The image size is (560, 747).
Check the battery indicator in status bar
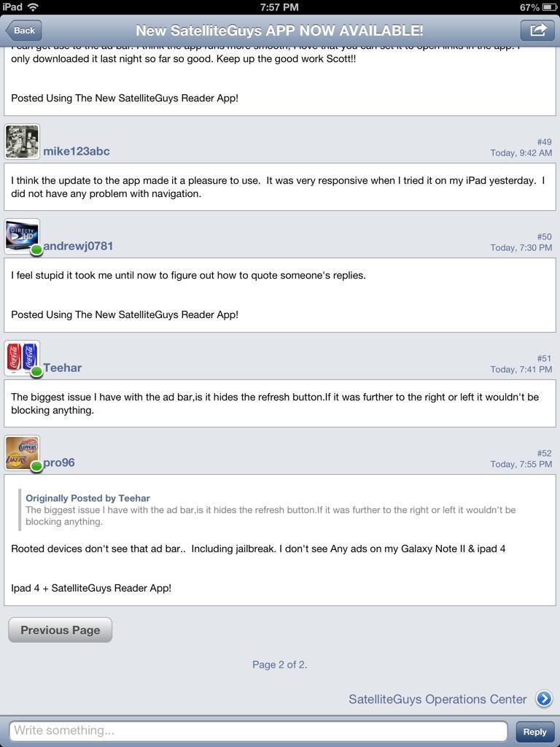click(x=549, y=7)
